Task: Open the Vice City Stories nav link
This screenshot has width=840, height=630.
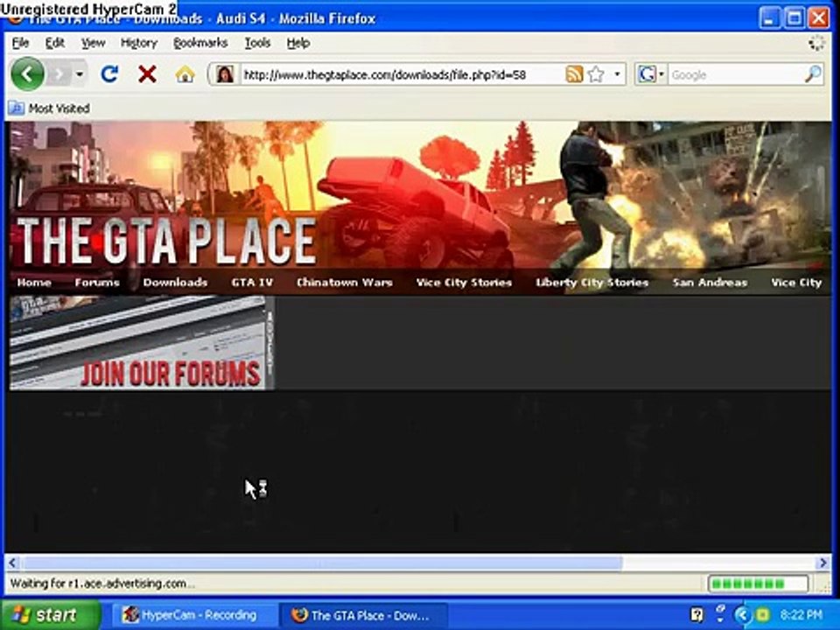Action: [x=464, y=283]
